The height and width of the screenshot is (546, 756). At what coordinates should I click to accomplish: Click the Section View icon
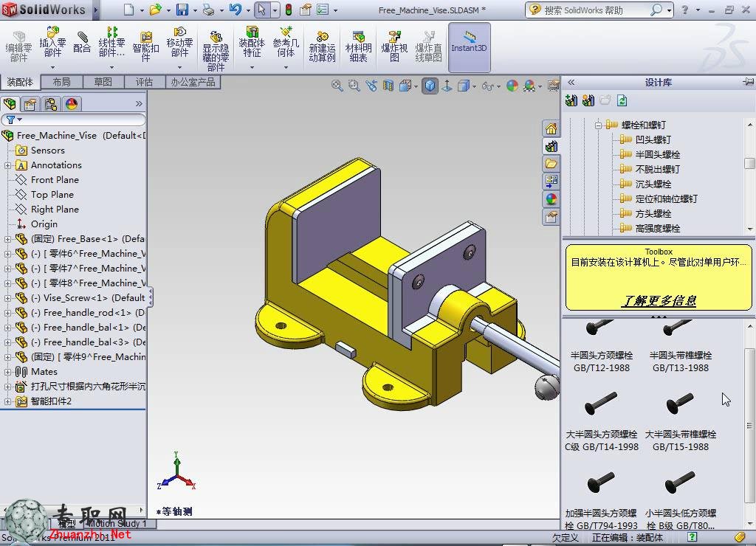click(x=388, y=86)
